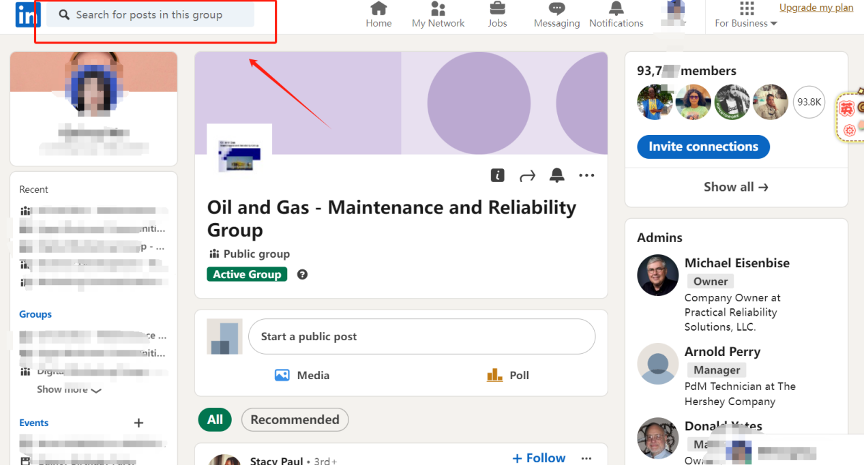Viewport: 864px width, 466px height.
Task: Toggle group notifications with the bell icon
Action: [557, 175]
